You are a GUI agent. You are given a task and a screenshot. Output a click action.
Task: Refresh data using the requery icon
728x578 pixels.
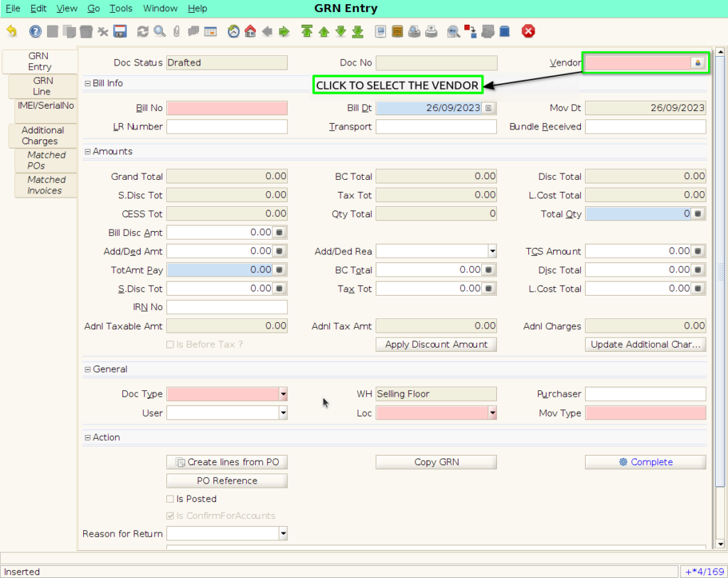coord(143,31)
